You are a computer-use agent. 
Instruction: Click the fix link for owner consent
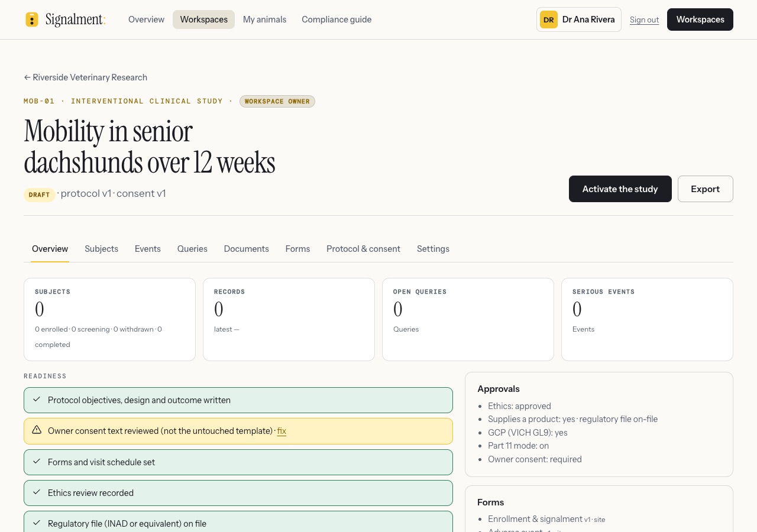coord(282,431)
